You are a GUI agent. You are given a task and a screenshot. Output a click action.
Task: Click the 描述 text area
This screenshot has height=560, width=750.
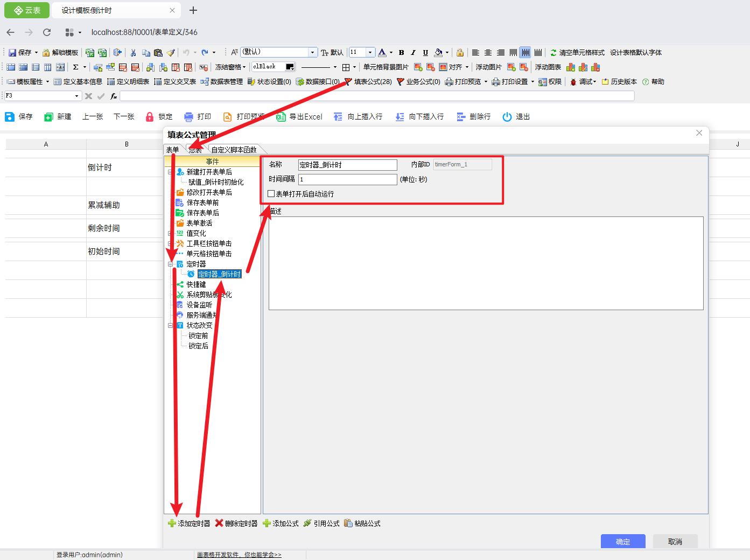tap(486, 263)
